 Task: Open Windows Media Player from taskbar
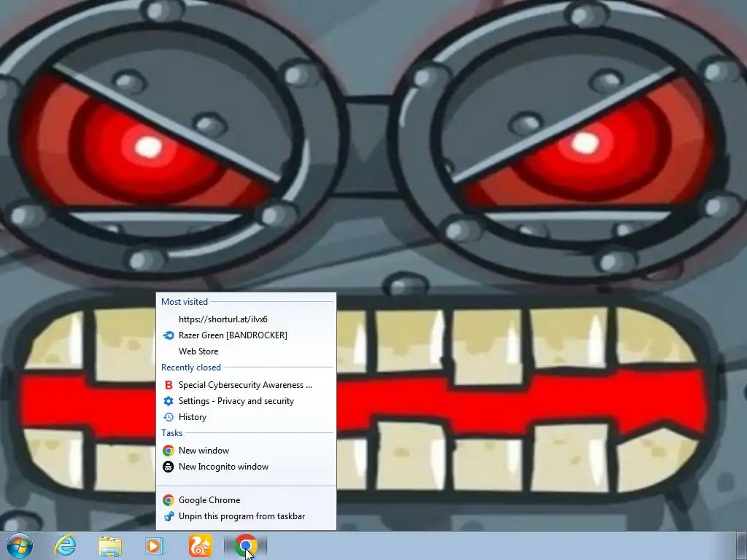(154, 546)
